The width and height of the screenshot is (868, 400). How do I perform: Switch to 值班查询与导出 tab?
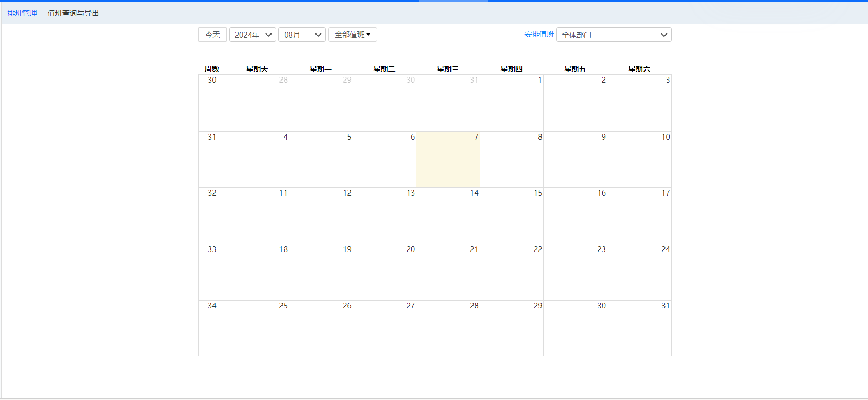pyautogui.click(x=73, y=13)
